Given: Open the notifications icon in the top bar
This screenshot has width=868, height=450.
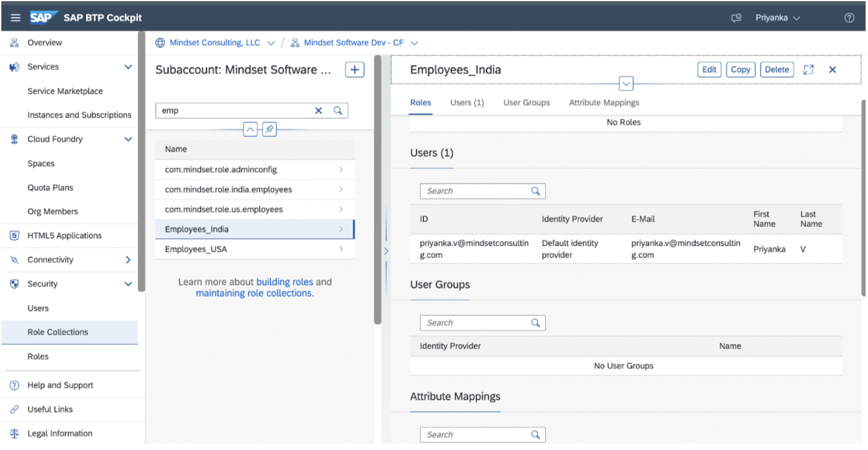Looking at the screenshot, I should click(x=736, y=17).
